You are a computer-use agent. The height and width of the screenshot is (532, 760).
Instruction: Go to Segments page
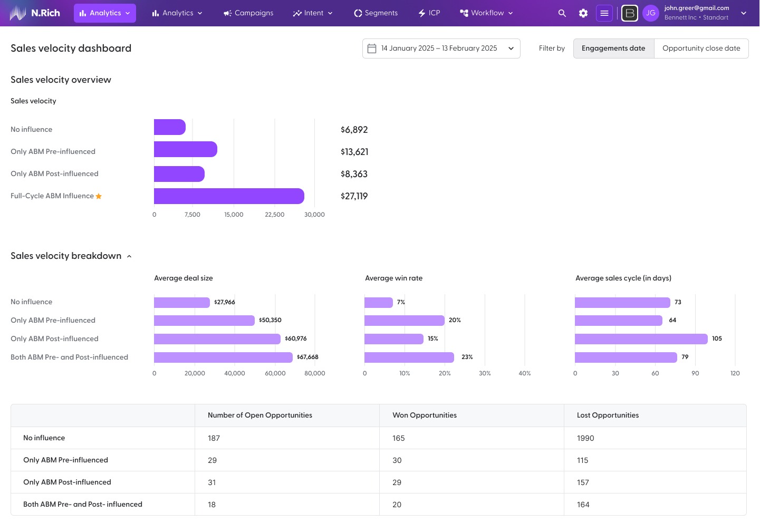376,13
